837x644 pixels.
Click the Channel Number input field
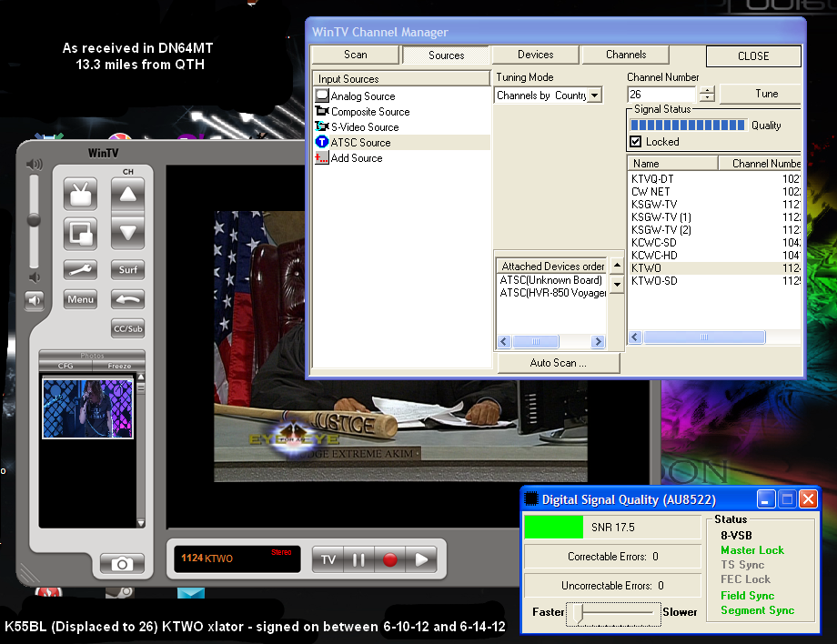(x=661, y=95)
